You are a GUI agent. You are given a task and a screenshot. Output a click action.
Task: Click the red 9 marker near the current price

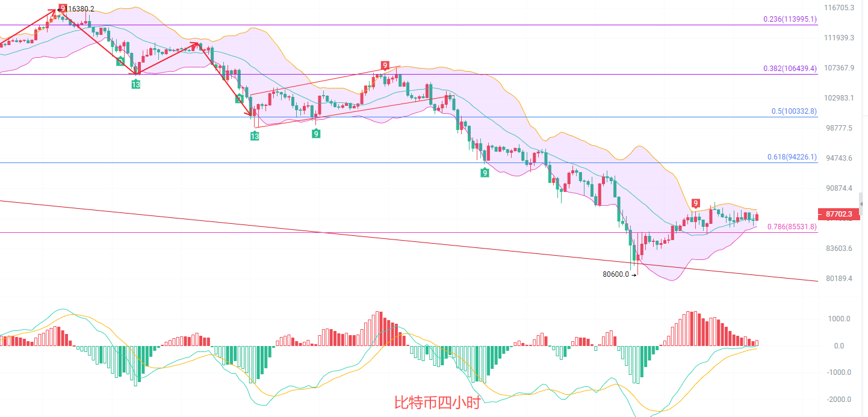tap(695, 203)
